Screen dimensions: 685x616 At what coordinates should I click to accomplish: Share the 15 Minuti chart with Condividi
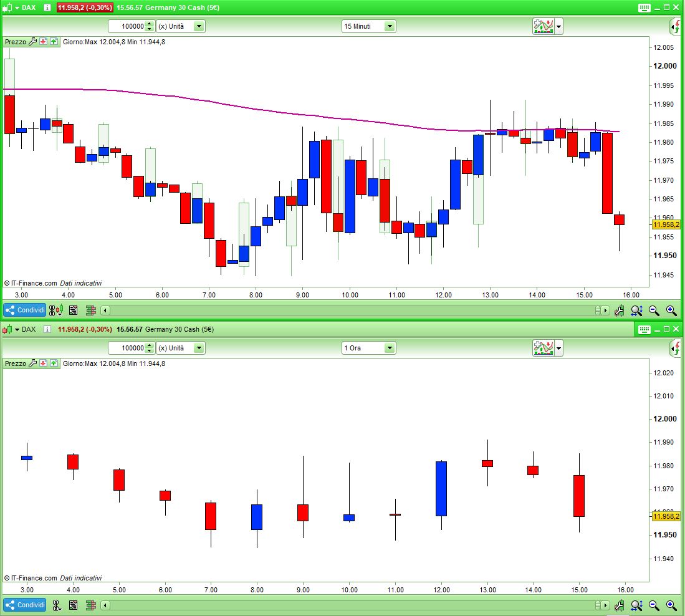[x=25, y=310]
